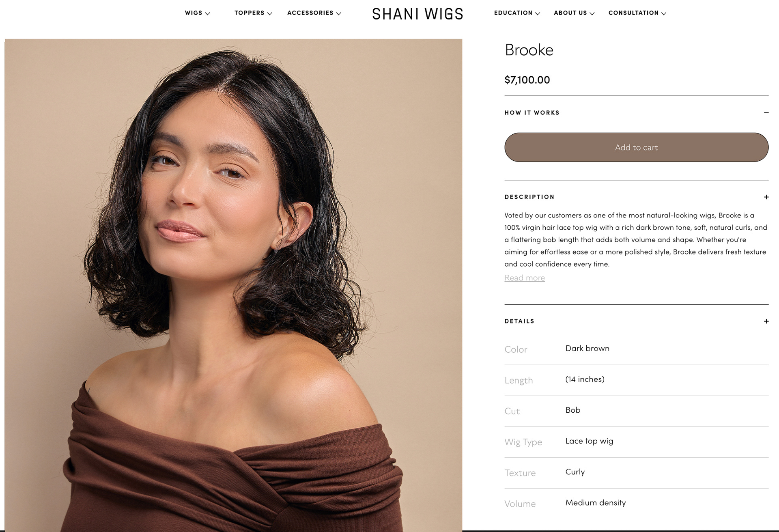Click the chevron next to Wigs
The height and width of the screenshot is (532, 779).
click(x=207, y=13)
